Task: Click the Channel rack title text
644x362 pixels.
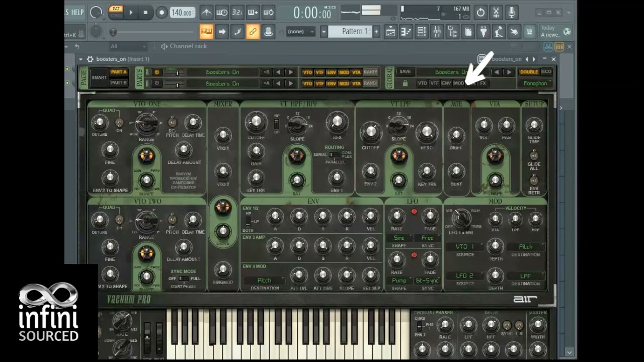Action: click(x=188, y=46)
